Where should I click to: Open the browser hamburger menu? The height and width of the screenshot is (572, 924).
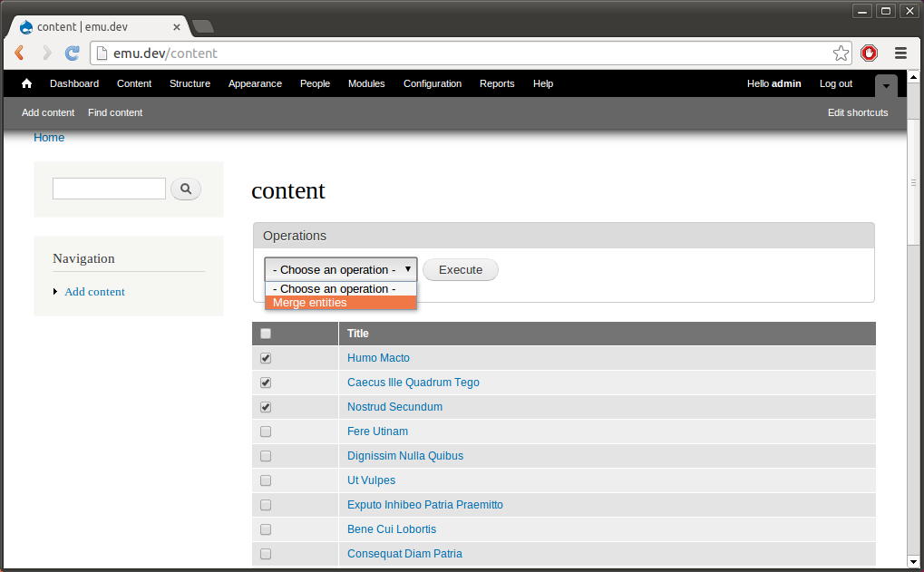[x=900, y=53]
